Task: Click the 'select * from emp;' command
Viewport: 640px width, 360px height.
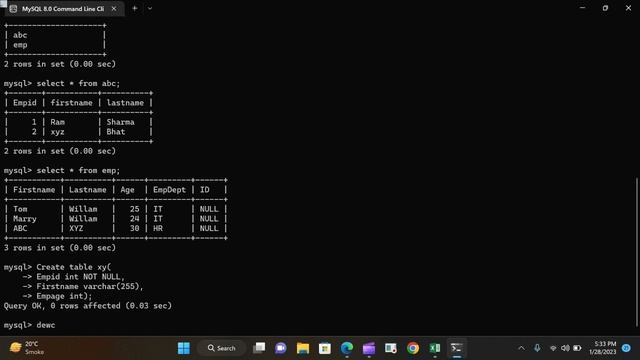Action: pyautogui.click(x=78, y=170)
